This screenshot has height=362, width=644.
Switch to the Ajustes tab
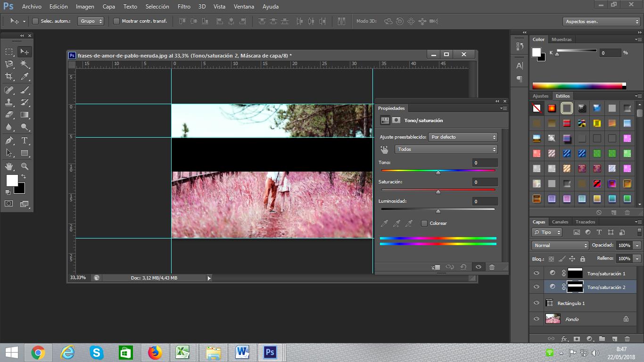coord(540,96)
